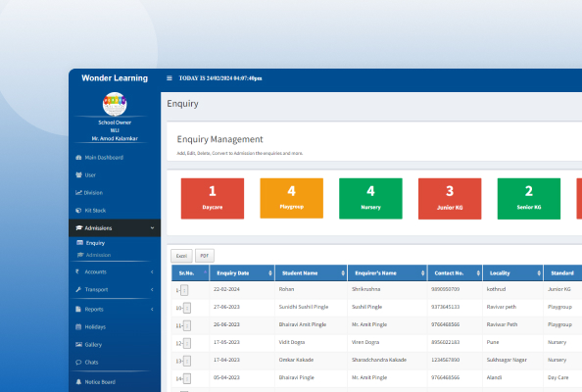Open Gallery image item
This screenshot has height=392, width=582.
tap(78, 345)
